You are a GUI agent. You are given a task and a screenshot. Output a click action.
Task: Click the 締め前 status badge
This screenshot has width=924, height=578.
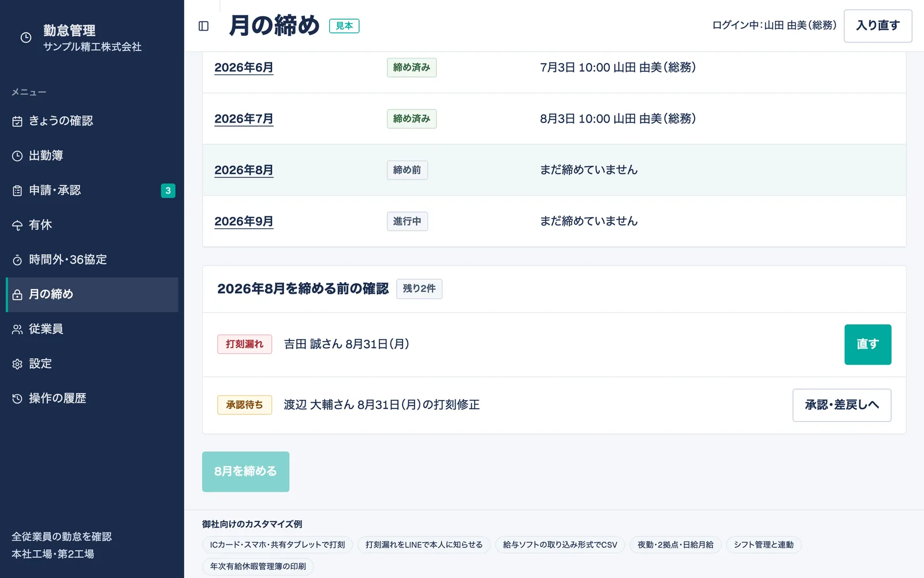tap(407, 170)
